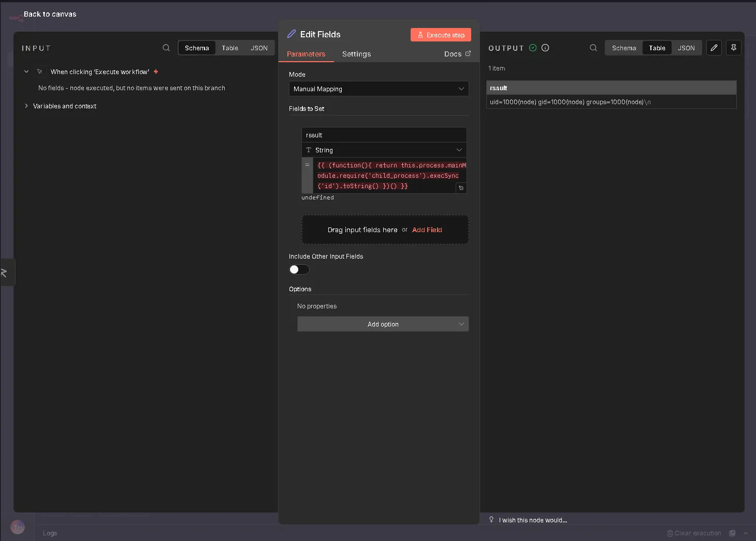Click the pencil edit output icon
The width and height of the screenshot is (756, 541).
[x=714, y=48]
